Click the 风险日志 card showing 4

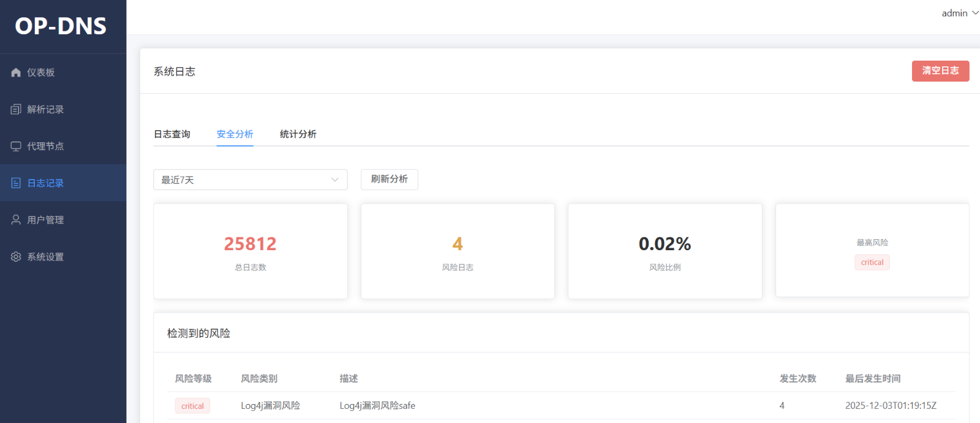coord(458,251)
